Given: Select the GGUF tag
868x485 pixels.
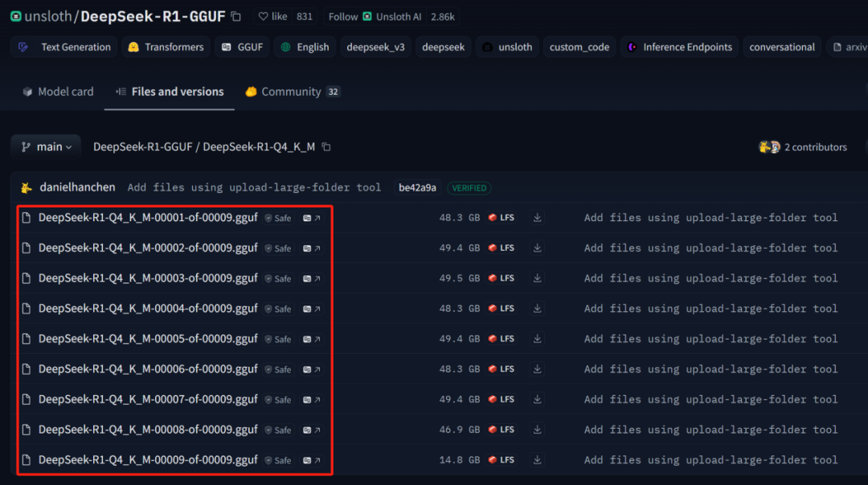Looking at the screenshot, I should pyautogui.click(x=243, y=47).
